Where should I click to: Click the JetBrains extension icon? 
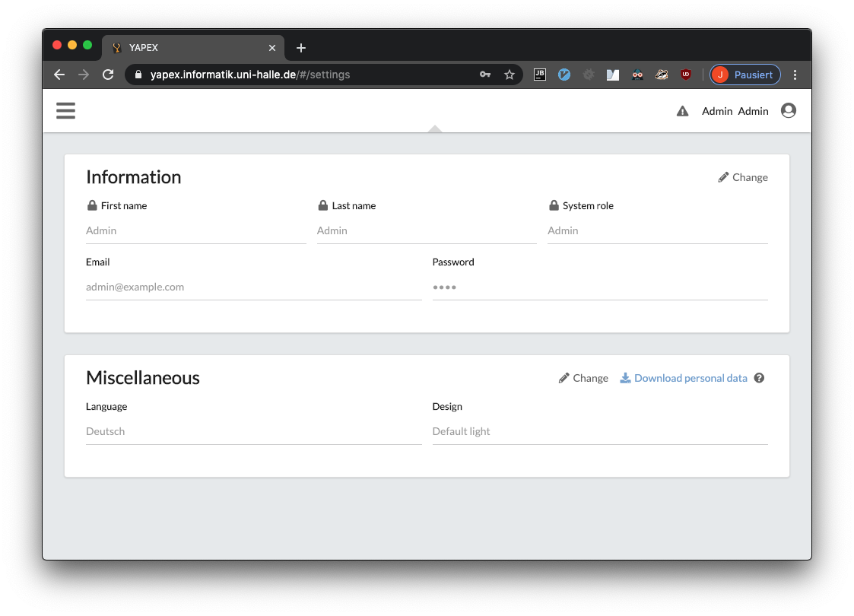(x=540, y=75)
